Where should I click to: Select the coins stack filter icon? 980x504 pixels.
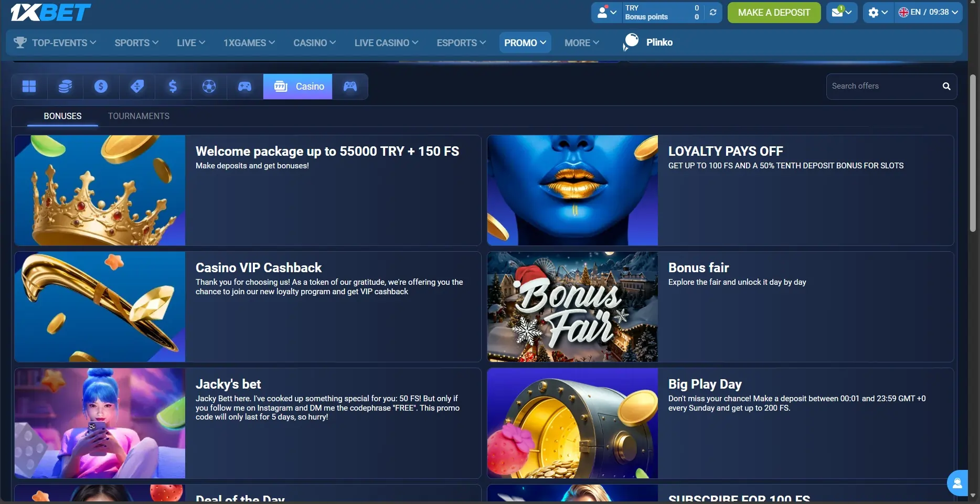click(65, 86)
